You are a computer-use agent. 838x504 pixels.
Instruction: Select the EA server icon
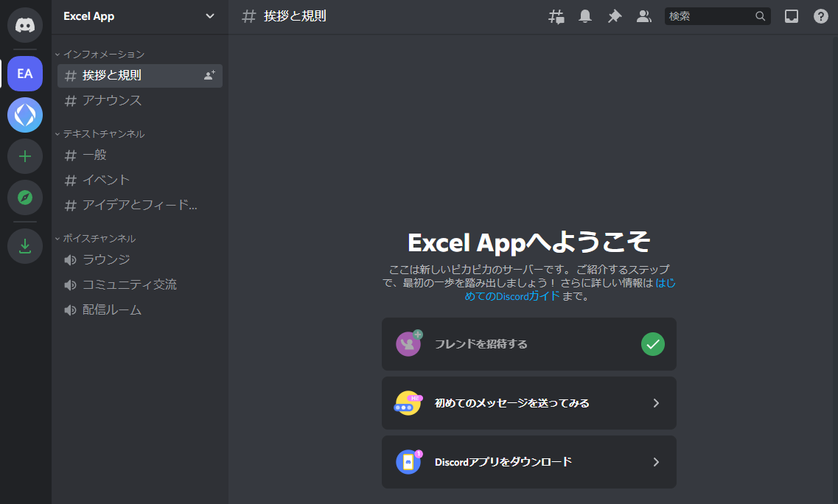tap(25, 74)
